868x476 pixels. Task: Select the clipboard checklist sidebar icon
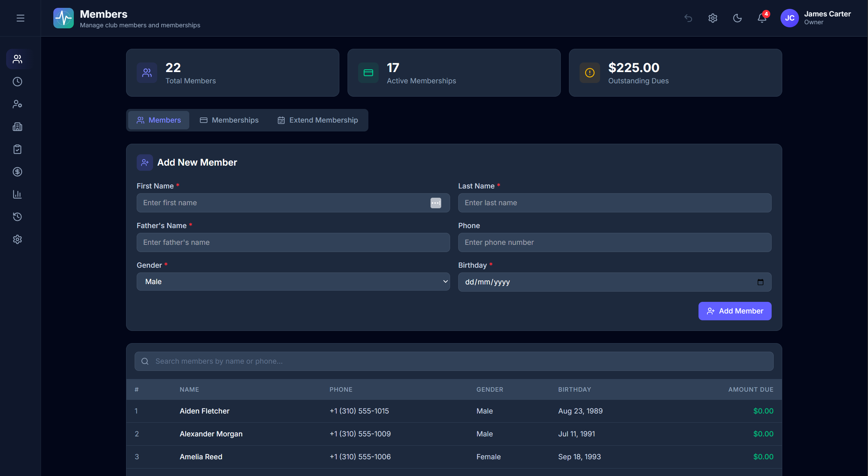coord(17,149)
